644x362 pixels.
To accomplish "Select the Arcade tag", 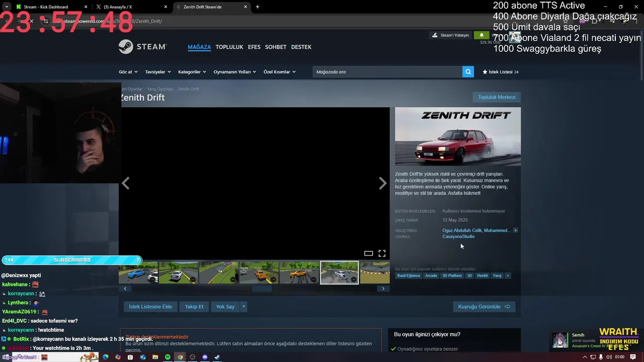I will point(431,276).
